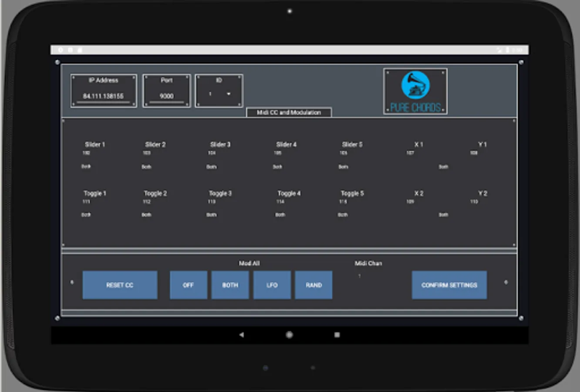Edit Toggle 5 CC number 115
Viewport: 580px width, 392px height.
coord(344,202)
